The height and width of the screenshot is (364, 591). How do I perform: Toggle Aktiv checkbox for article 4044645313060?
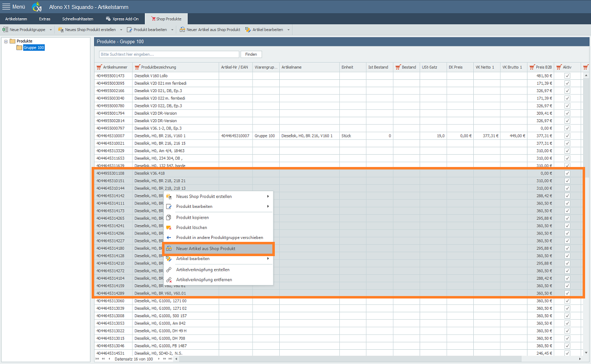point(567,300)
